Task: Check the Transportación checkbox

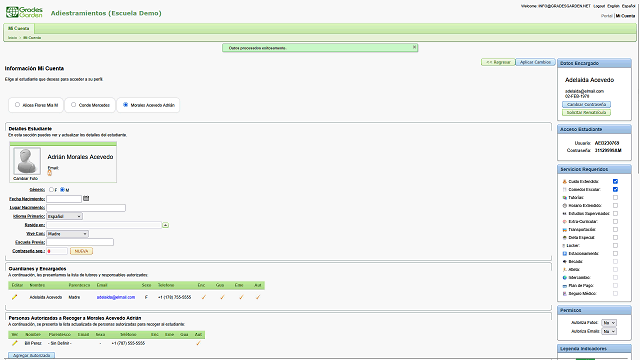Action: 615,230
